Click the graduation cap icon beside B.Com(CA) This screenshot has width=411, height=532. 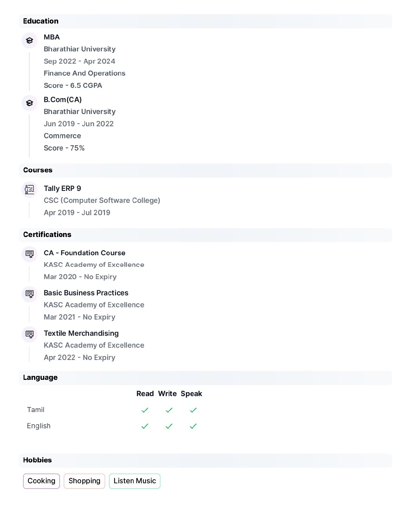(x=29, y=103)
